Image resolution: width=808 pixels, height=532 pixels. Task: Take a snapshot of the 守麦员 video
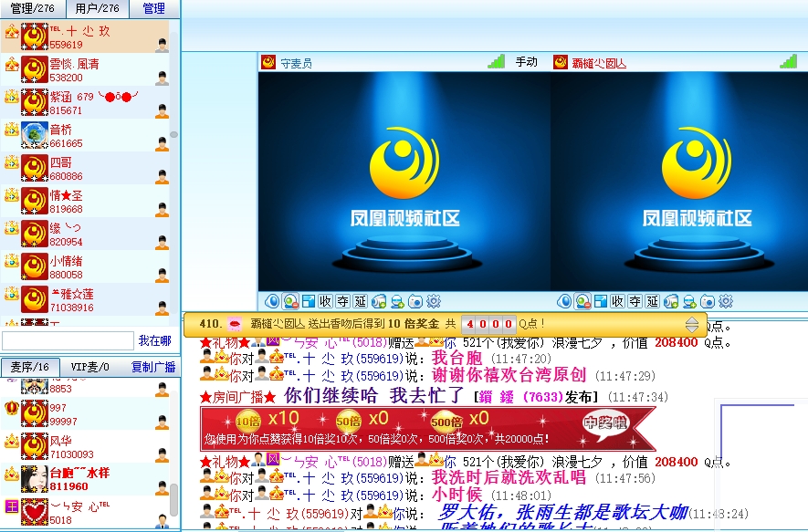click(415, 301)
